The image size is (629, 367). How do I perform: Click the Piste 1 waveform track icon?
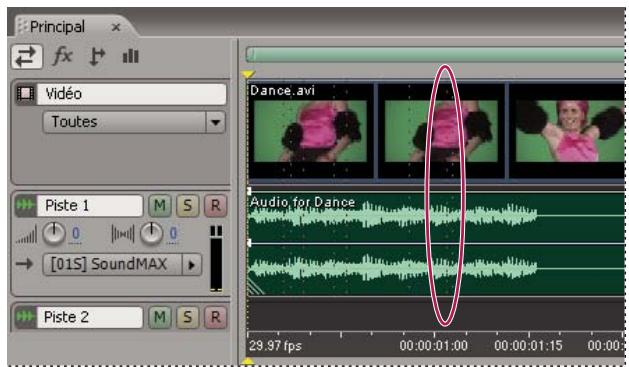tap(25, 205)
